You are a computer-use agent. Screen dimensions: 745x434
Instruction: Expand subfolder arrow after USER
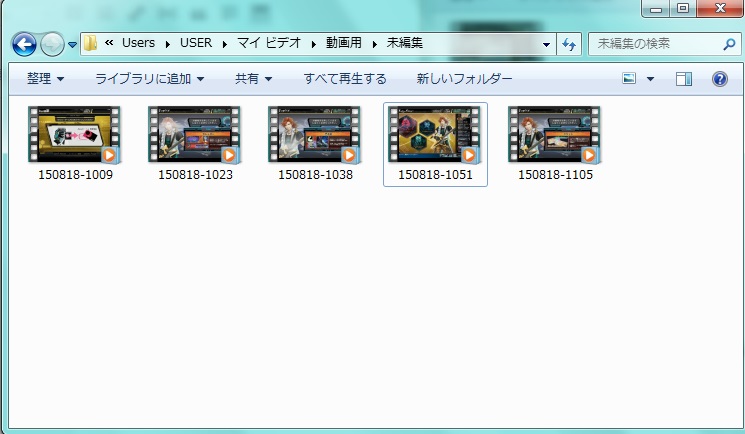point(225,44)
